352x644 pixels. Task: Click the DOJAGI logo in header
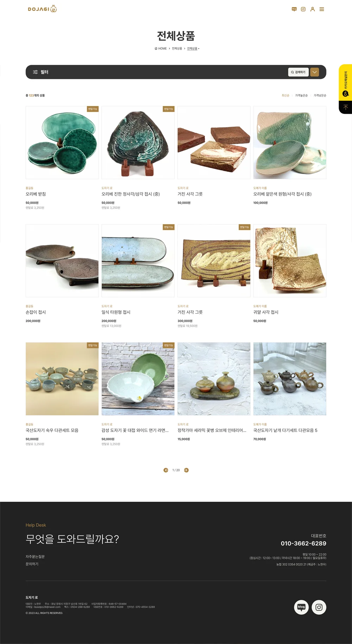pos(42,9)
